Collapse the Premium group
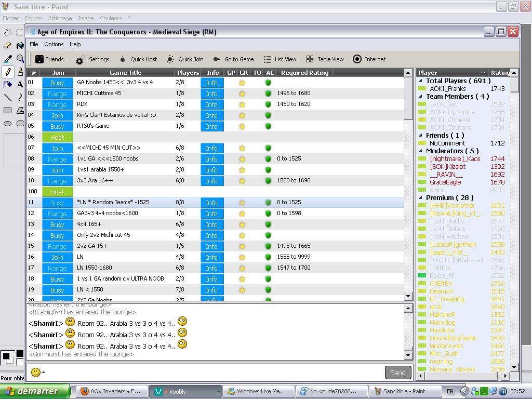 [x=421, y=198]
